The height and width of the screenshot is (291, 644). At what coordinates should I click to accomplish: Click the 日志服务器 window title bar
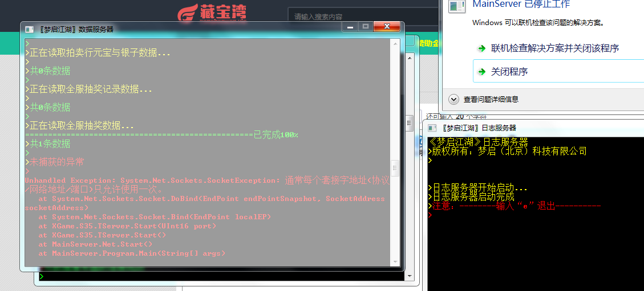(534, 128)
